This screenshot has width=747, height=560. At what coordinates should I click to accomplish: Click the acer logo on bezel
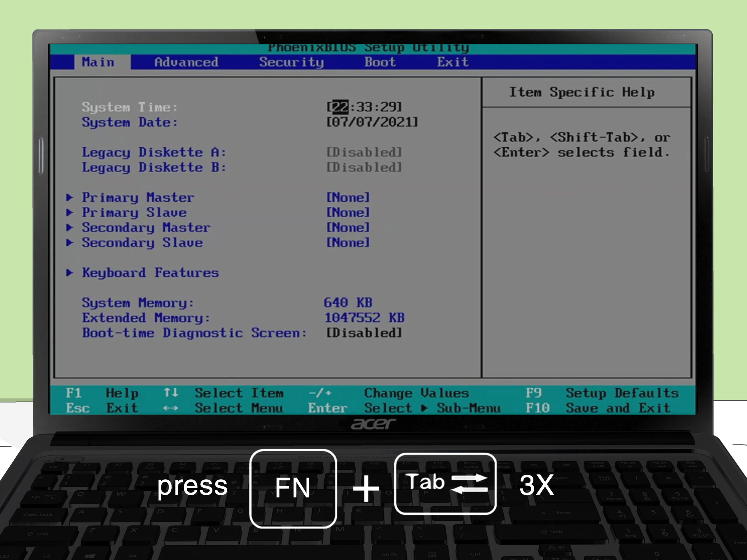[373, 424]
